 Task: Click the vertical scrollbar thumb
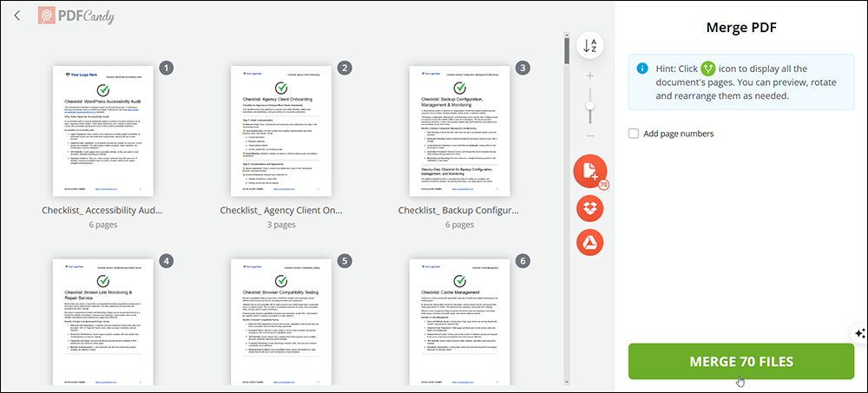pos(566,51)
